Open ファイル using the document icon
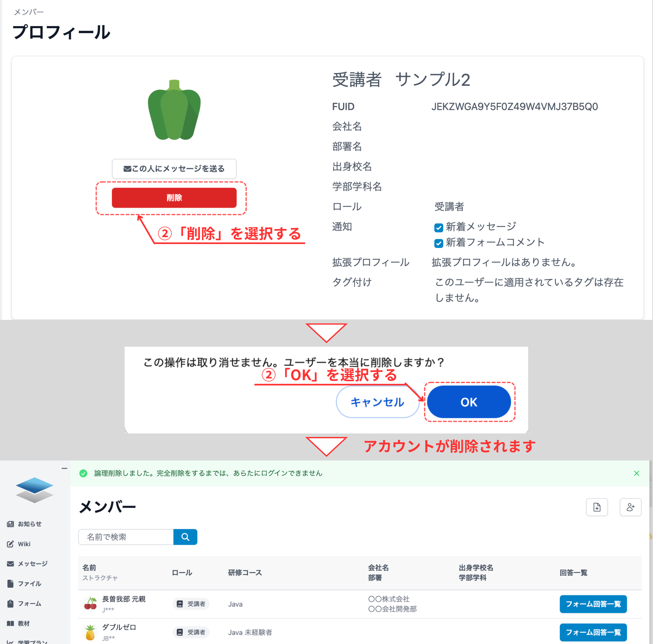 10,583
